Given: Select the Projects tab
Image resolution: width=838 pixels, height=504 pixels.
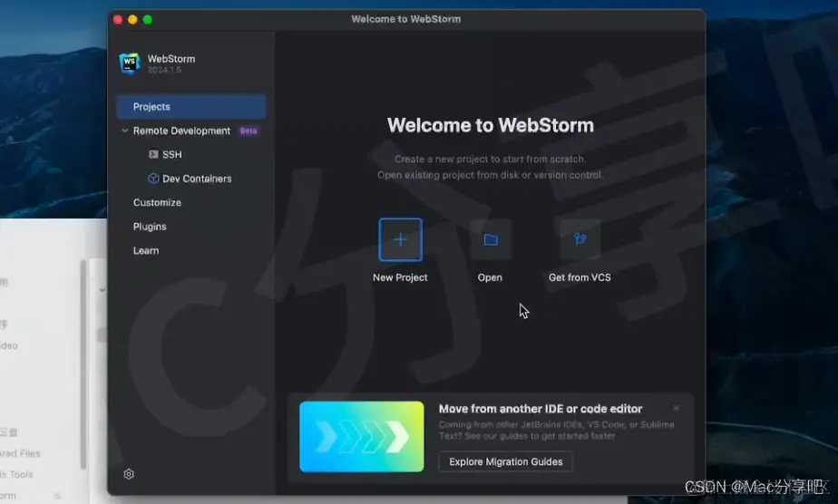Looking at the screenshot, I should pos(191,107).
